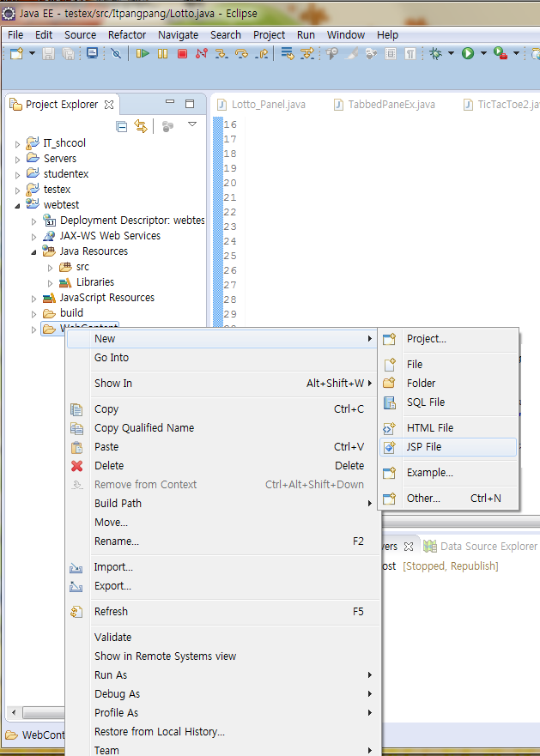This screenshot has height=756, width=540.
Task: Choose SQL File from New submenu
Action: click(448, 402)
